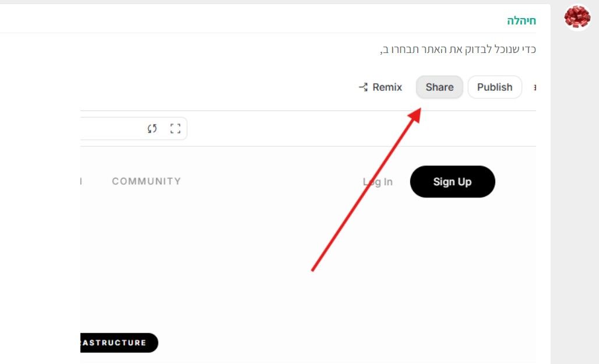Expand preview using the fullscreen icon
The height and width of the screenshot is (364, 599).
point(175,128)
